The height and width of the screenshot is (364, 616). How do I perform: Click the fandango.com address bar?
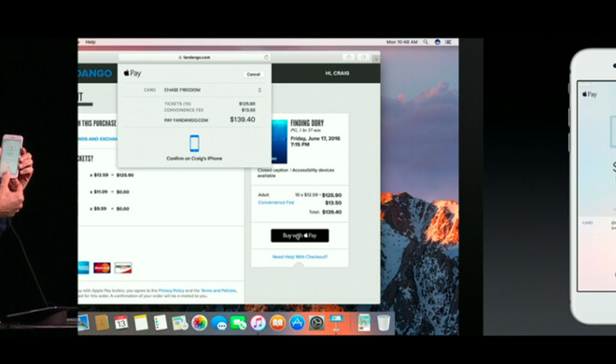194,57
